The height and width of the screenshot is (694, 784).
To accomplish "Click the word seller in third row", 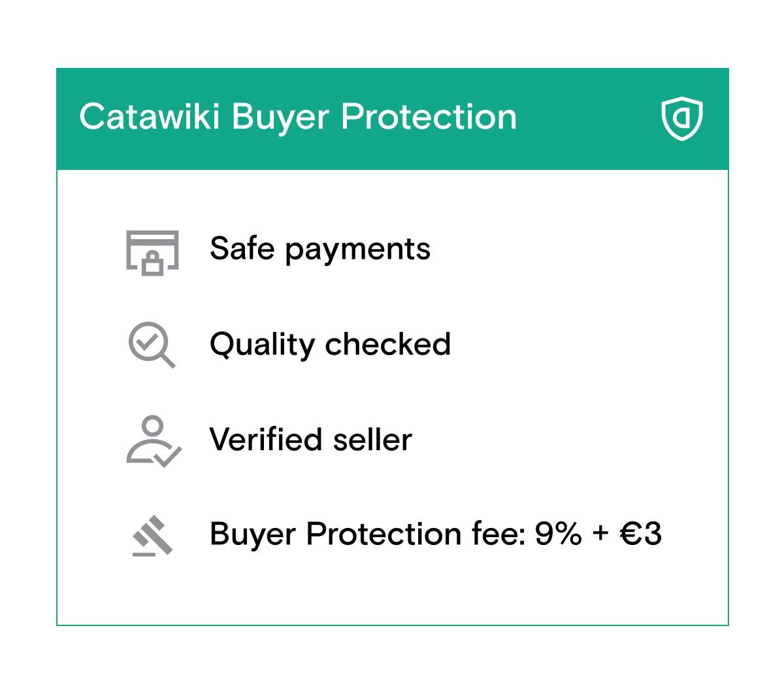I will [x=372, y=440].
